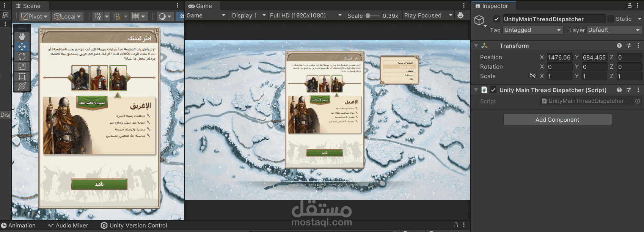Toggle the GameObject active checkbox
Screen dimensions: 644x232
tap(496, 19)
